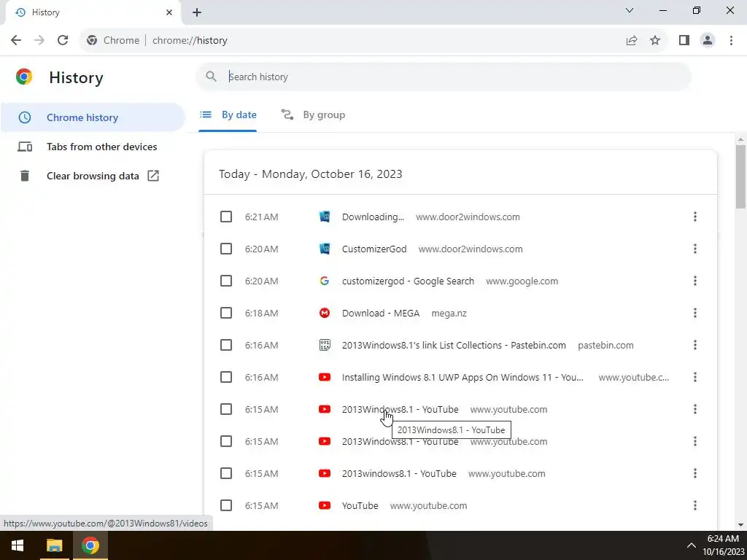This screenshot has width=747, height=560.
Task: Click the Chrome logo beside History title
Action: point(24,77)
